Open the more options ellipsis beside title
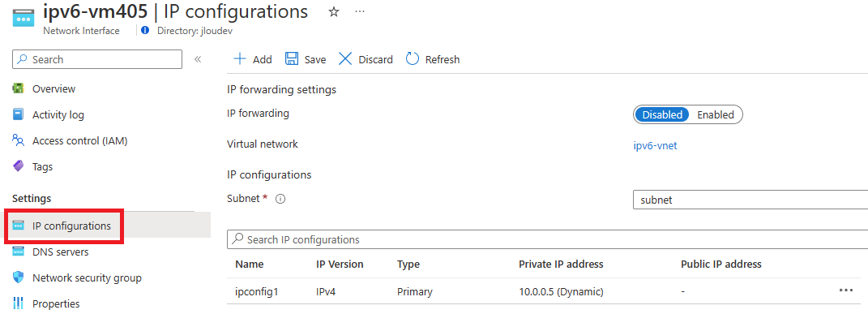868x314 pixels. coord(360,11)
